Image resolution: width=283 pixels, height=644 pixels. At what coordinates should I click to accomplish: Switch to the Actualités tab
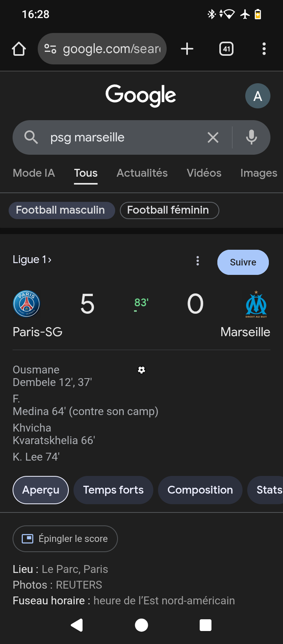(x=142, y=173)
